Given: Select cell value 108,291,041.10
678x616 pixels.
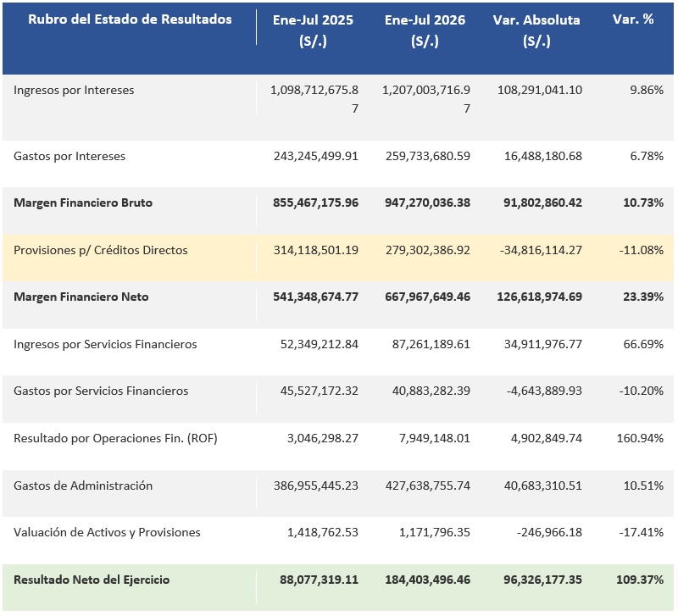Looking at the screenshot, I should tap(540, 90).
